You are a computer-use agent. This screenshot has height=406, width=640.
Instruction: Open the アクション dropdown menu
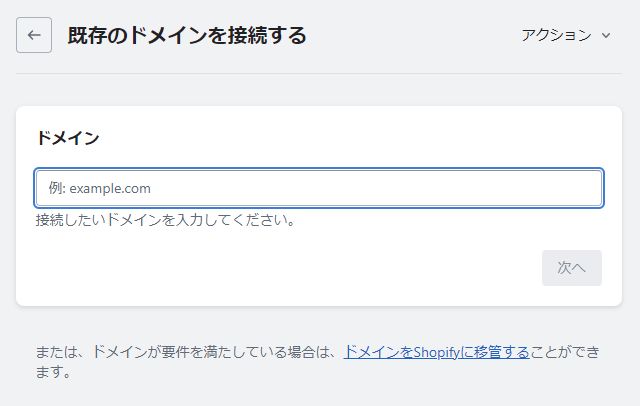point(566,35)
